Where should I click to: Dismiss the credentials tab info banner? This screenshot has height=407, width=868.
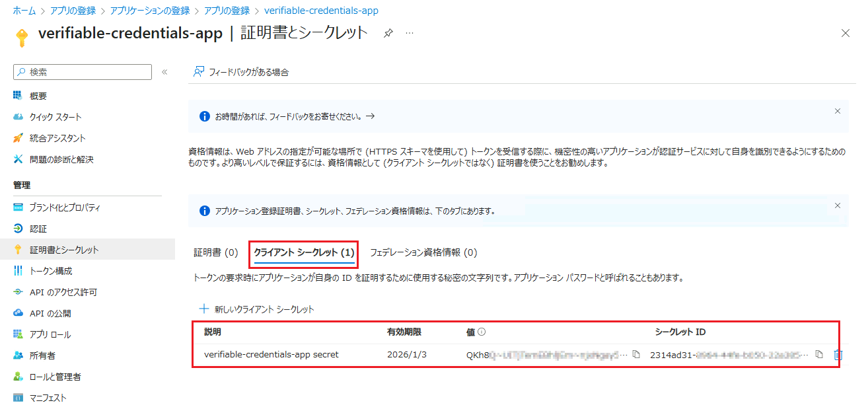pyautogui.click(x=837, y=205)
